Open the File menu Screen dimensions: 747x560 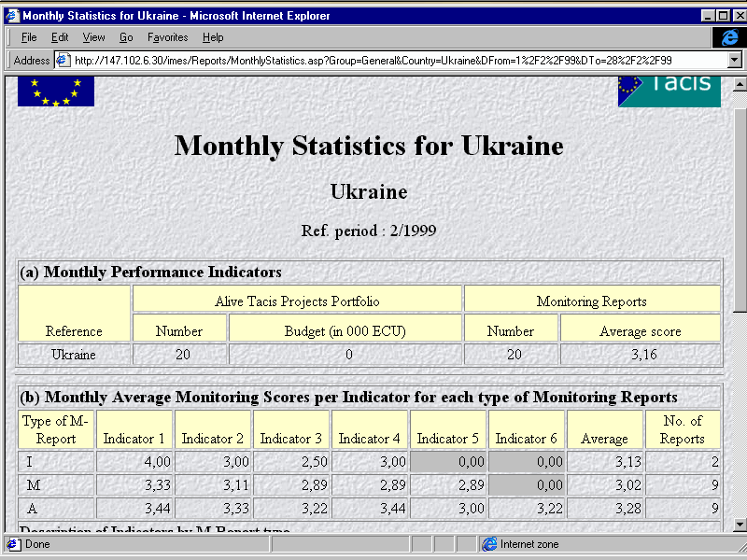[29, 37]
